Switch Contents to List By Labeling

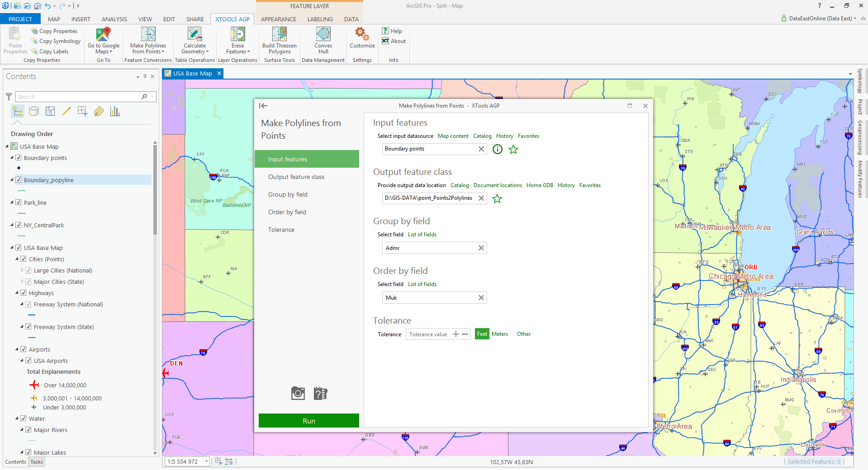click(x=99, y=111)
